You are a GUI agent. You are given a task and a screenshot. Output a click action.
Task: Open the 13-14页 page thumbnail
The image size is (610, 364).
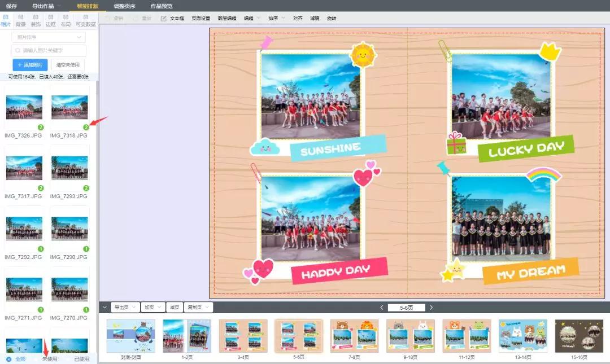[523, 336]
